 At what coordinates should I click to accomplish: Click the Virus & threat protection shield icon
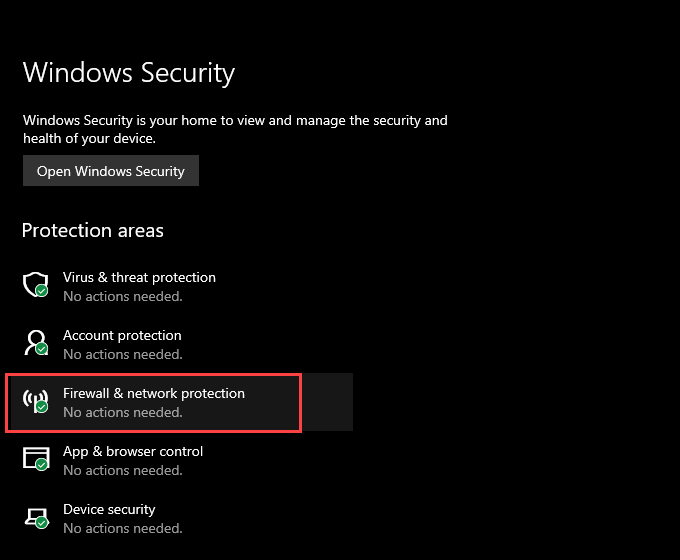(x=35, y=285)
